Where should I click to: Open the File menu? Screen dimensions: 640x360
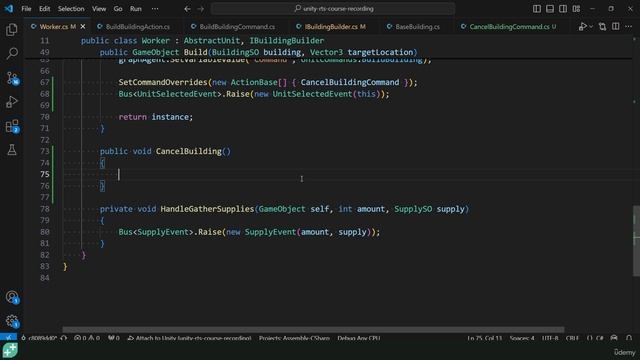click(x=26, y=9)
